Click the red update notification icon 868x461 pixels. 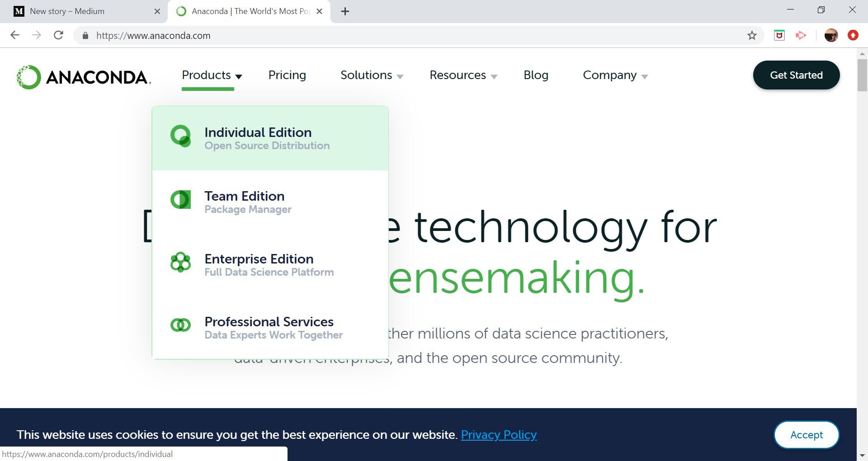pos(853,35)
